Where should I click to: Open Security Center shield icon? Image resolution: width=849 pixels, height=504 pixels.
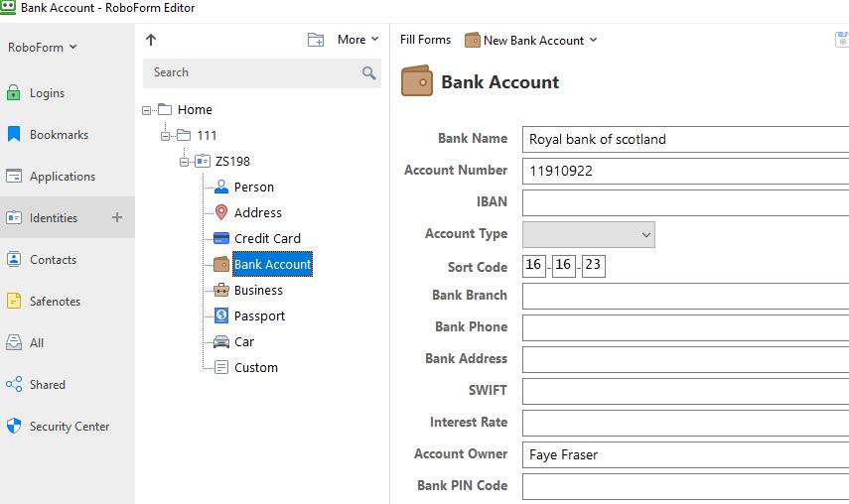(14, 427)
